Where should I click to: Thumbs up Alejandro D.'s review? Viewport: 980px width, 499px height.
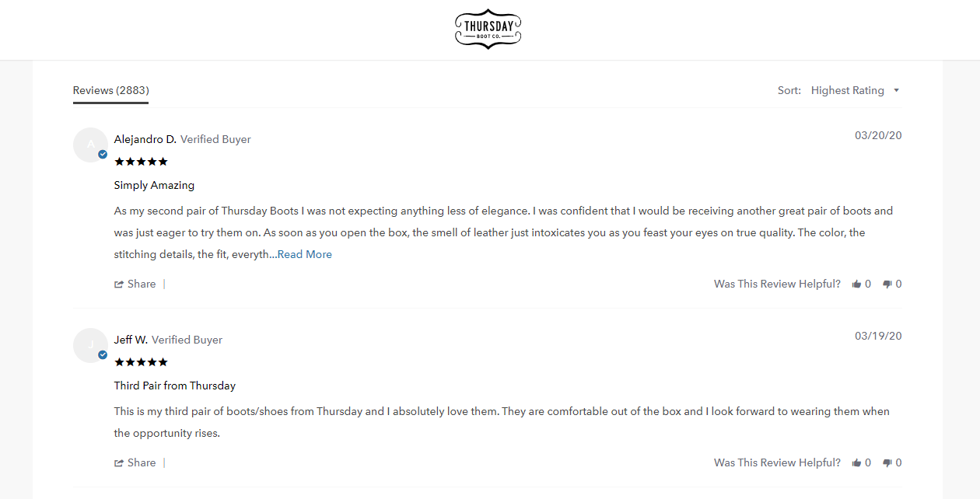click(856, 284)
